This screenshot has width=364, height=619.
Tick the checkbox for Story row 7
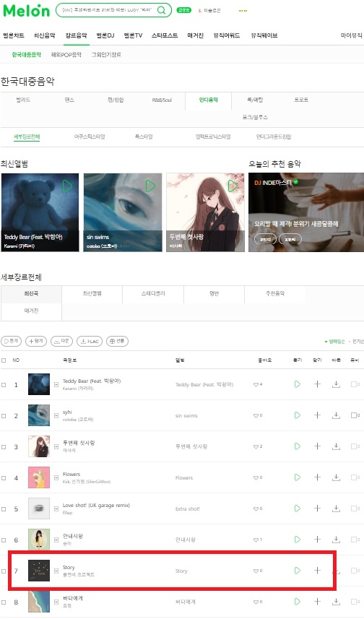tap(4, 571)
